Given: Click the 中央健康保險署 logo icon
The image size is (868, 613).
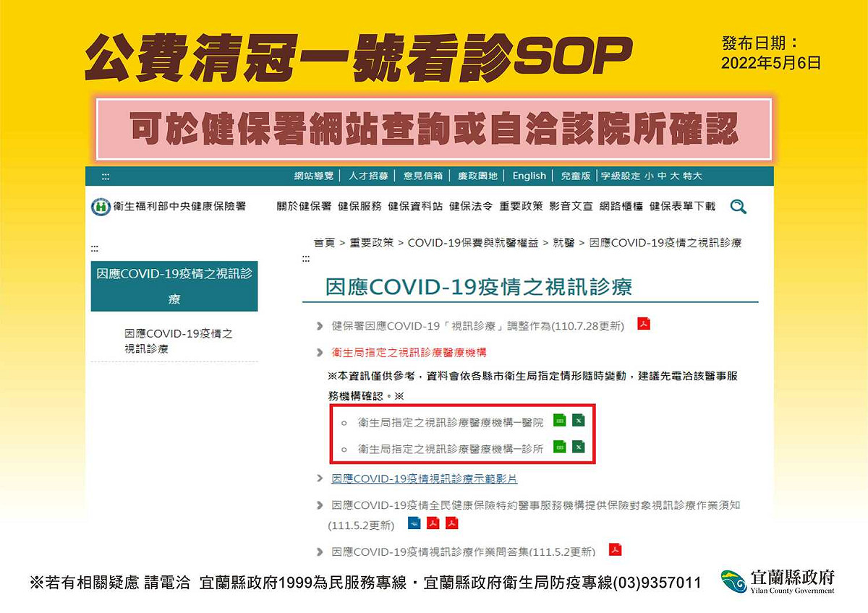Looking at the screenshot, I should (x=101, y=207).
